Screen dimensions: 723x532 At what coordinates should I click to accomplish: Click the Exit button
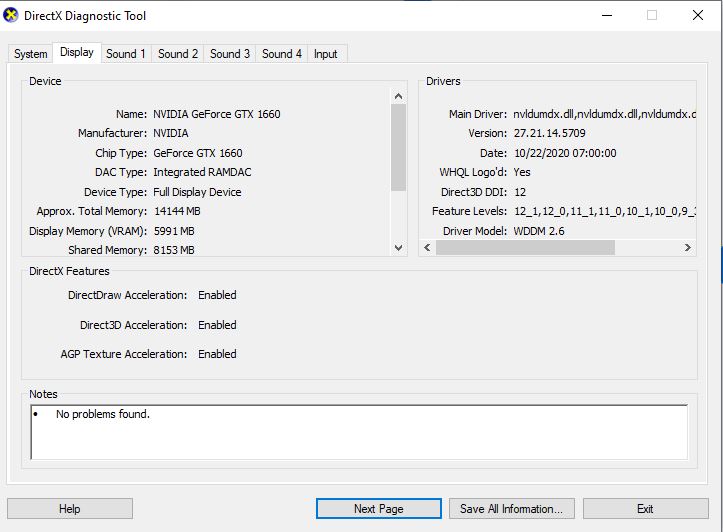(x=645, y=508)
